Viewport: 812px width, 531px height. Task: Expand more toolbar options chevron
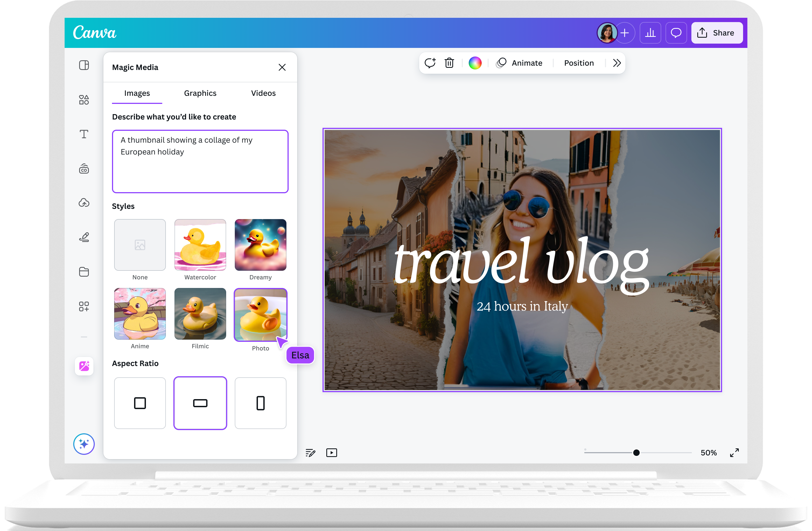[617, 63]
